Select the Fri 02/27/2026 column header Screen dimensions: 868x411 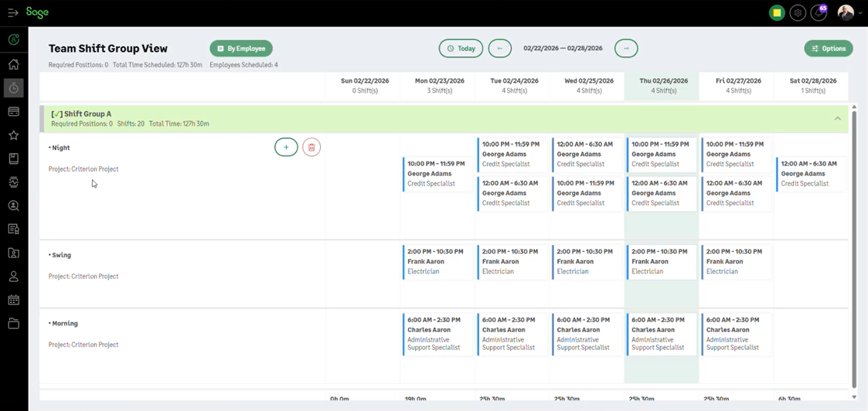click(x=738, y=85)
